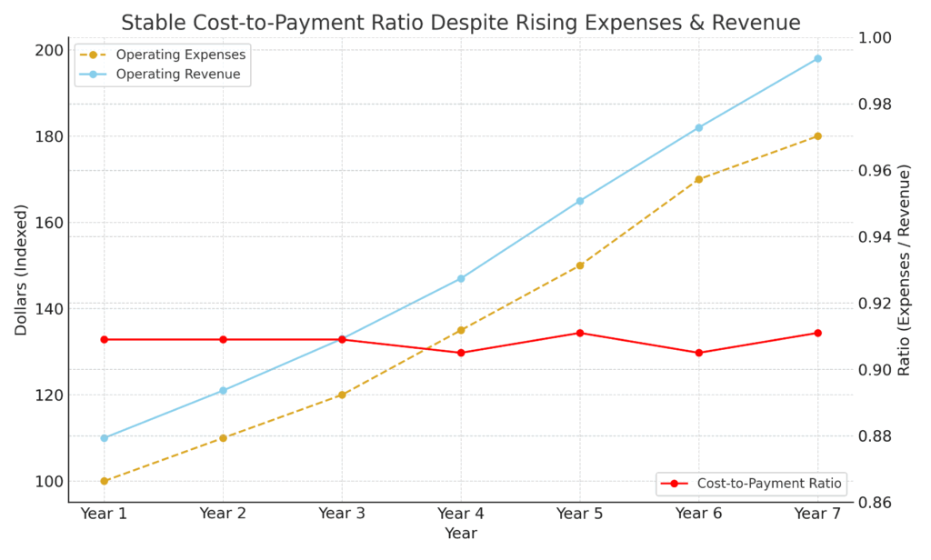Click the Operating Expenses Year 1 data point
The width and height of the screenshot is (931, 560).
[x=104, y=481]
